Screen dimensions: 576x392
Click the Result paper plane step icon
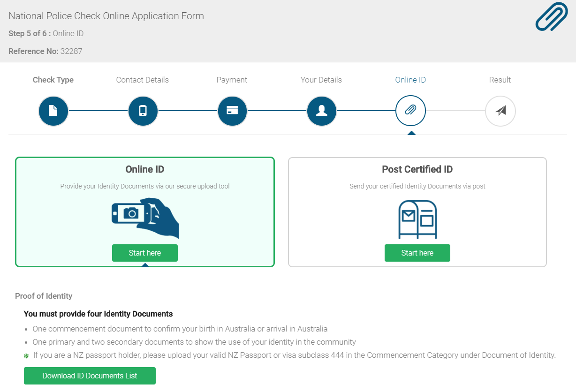click(x=500, y=111)
